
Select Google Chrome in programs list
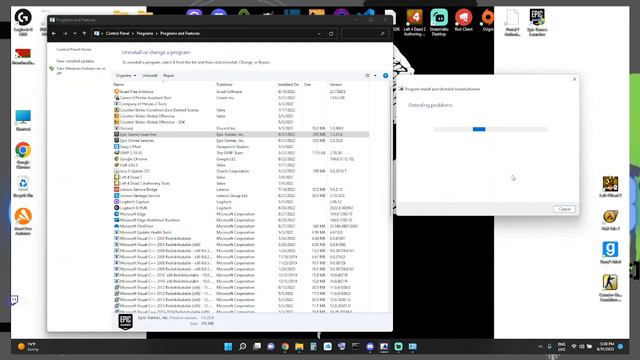tap(241, 159)
